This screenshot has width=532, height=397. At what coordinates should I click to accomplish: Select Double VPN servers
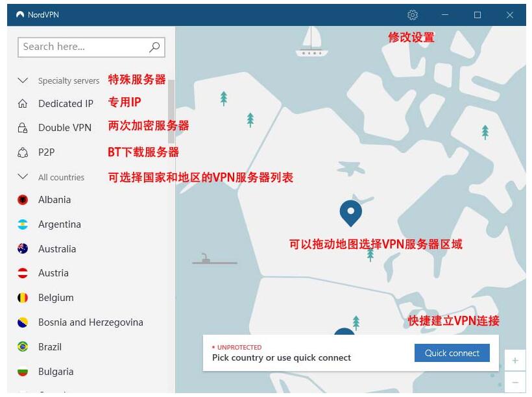click(x=65, y=128)
